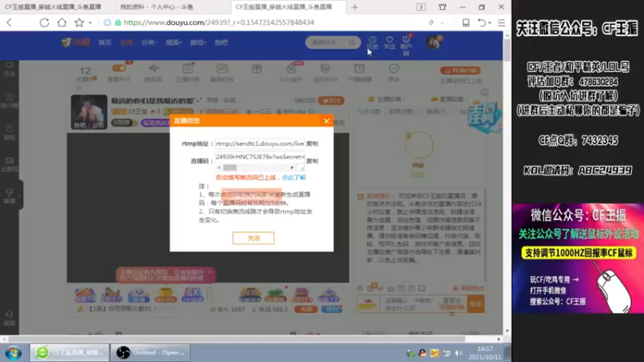Toggle the 直播开关 switch
Image resolution: width=644 pixels, height=362 pixels.
pyautogui.click(x=119, y=68)
